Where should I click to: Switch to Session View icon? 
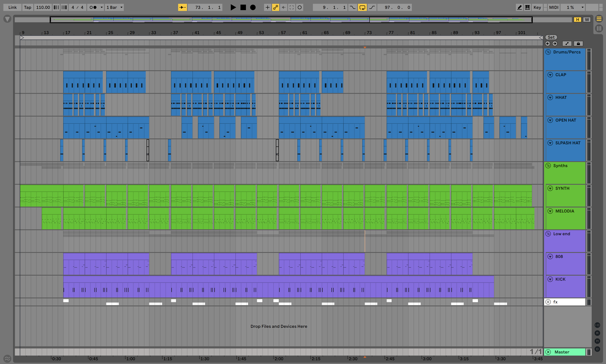click(x=599, y=28)
